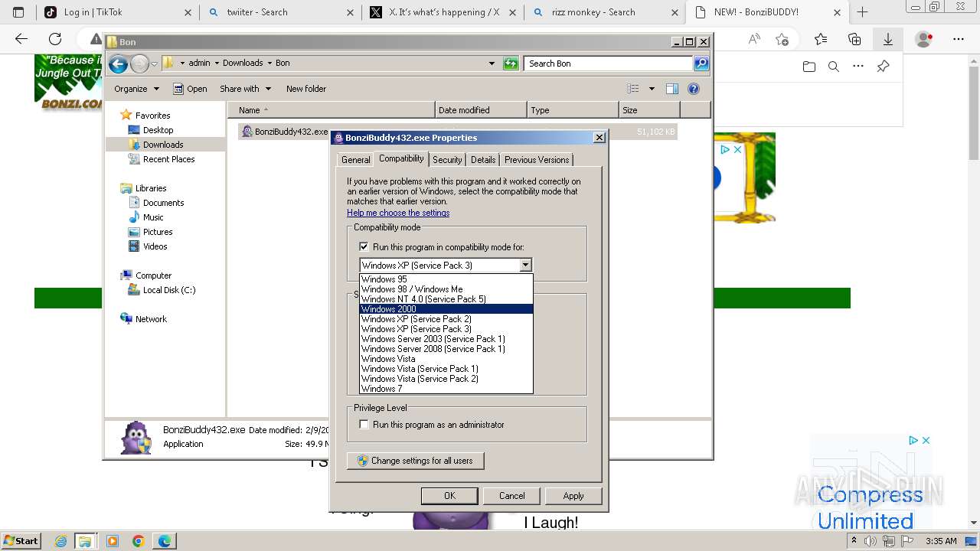Confirm properties with OK button

coord(449,496)
